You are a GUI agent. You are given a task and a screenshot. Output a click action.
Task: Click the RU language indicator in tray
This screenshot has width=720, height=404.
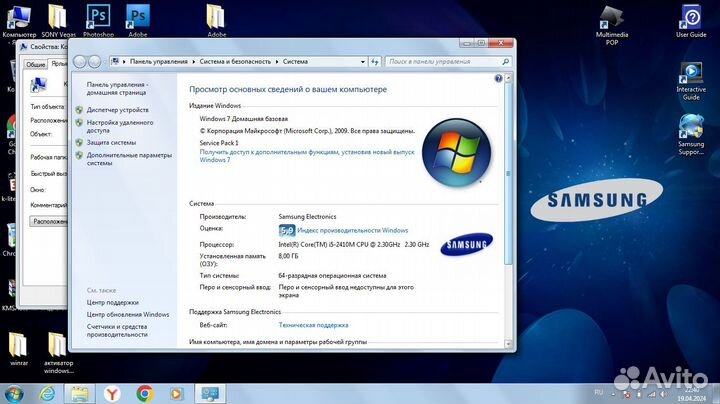[598, 392]
